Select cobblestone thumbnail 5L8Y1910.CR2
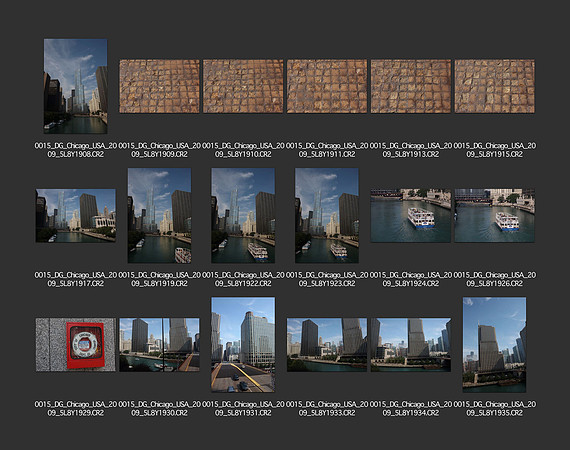Image resolution: width=570 pixels, height=450 pixels. [243, 87]
